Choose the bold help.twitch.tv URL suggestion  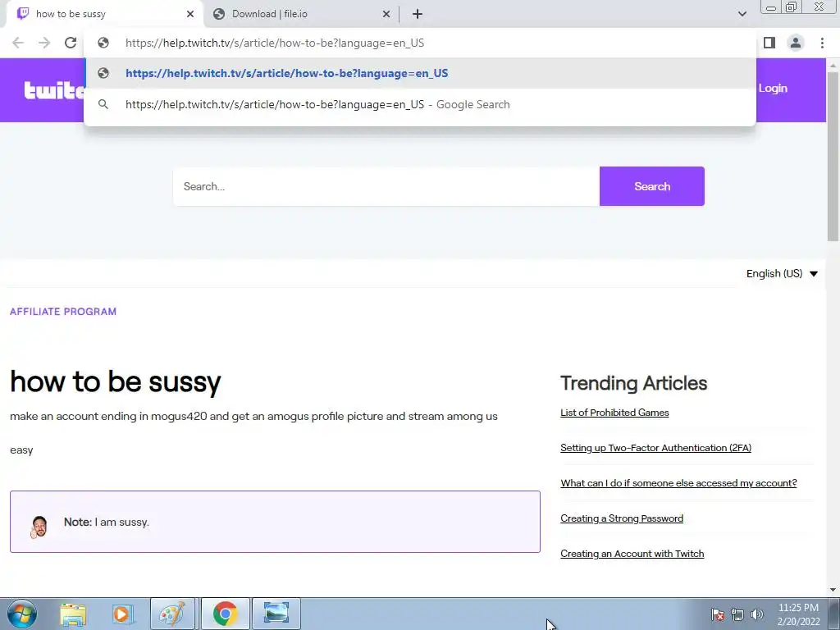coord(420,73)
